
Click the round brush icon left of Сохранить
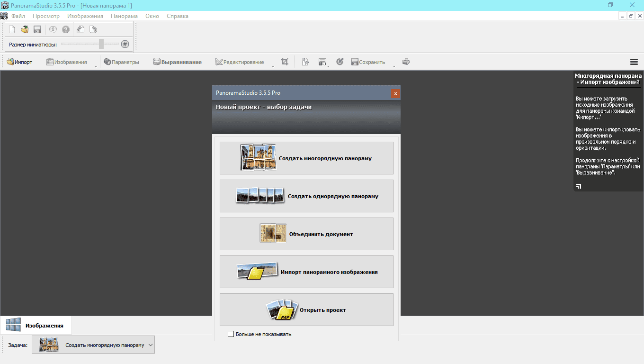pos(340,62)
